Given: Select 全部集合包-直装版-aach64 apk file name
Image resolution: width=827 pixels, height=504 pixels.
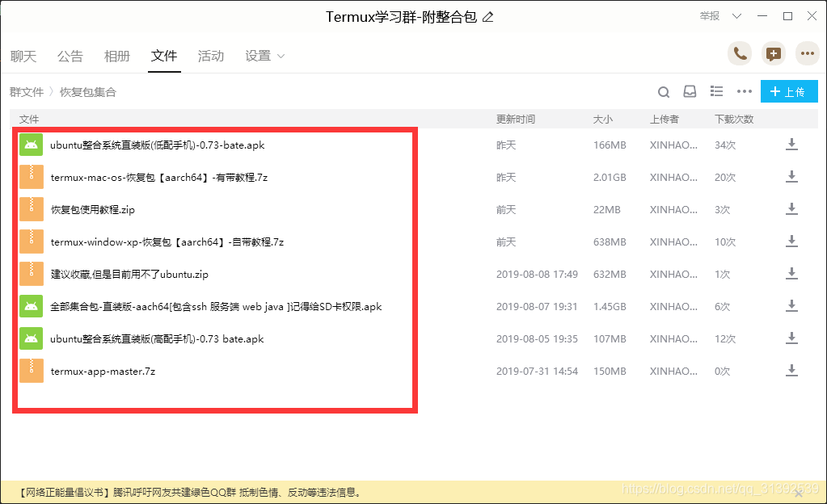Looking at the screenshot, I should [216, 307].
